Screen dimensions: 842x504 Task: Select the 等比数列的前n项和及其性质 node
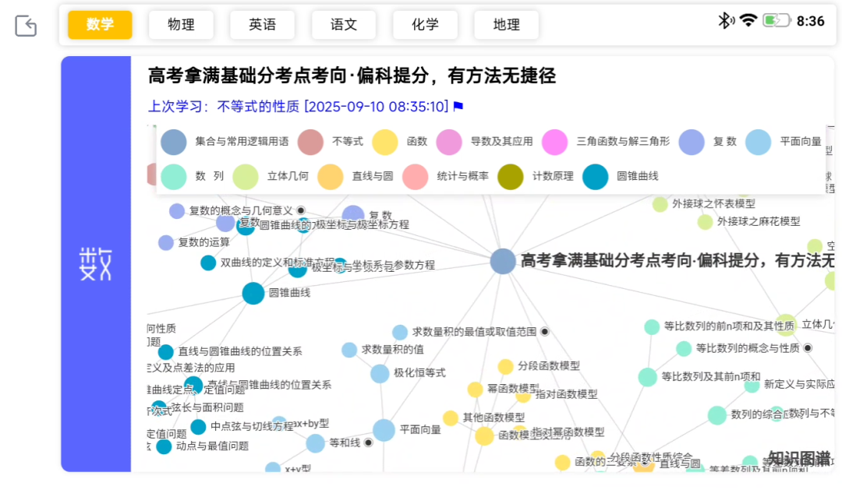click(x=651, y=327)
